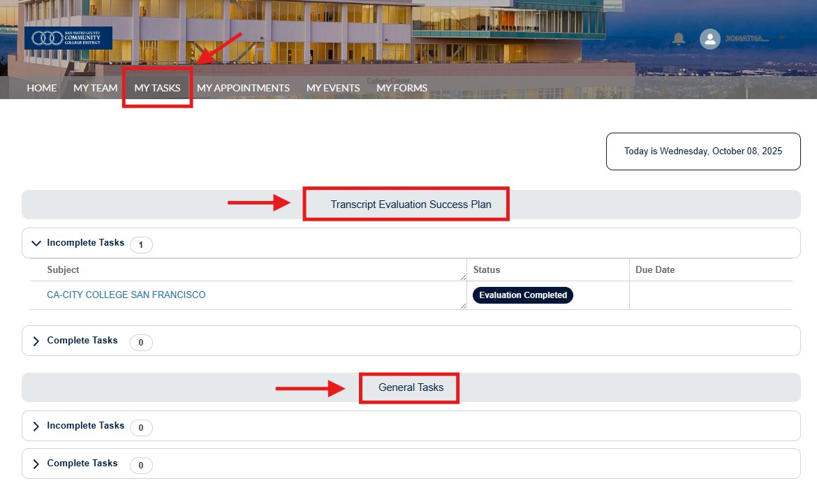Expand Complete Tasks under General Tasks

(36, 464)
